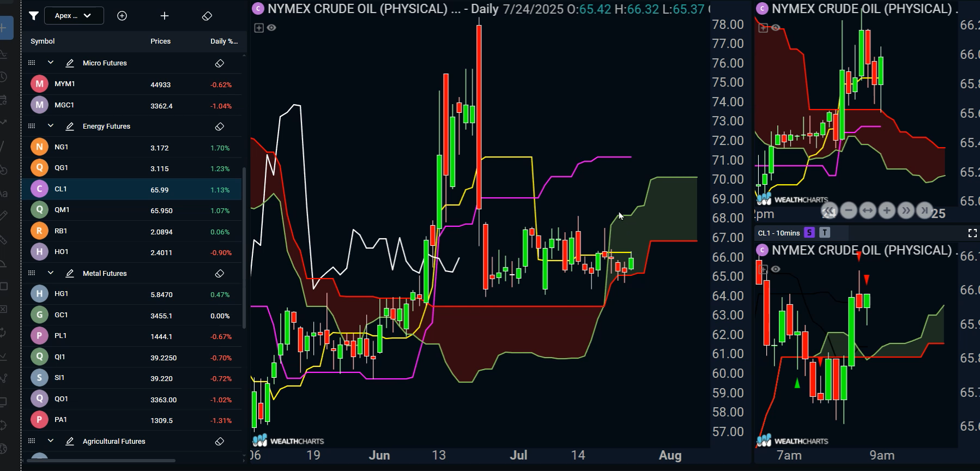Expand indicator legend on Daily chart
This screenshot has width=980, height=471.
(259, 28)
